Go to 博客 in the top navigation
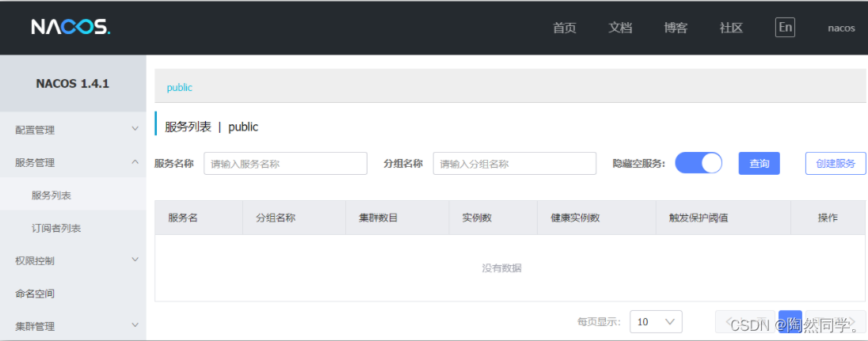Screen dimensions: 868x341 [x=676, y=28]
